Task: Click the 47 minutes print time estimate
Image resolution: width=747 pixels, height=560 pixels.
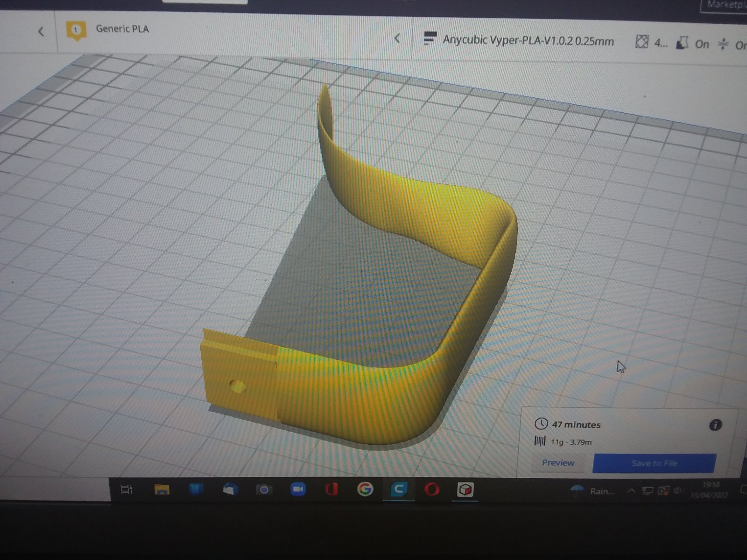Action: coord(576,425)
